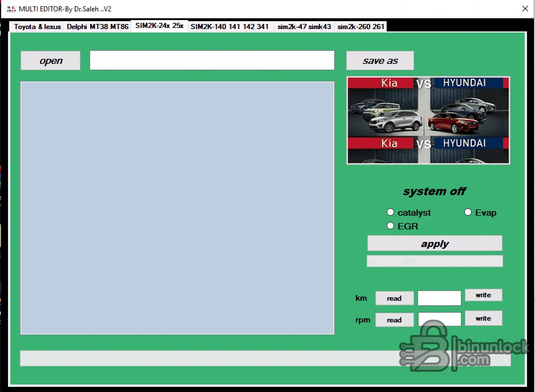Click the "system off" heading
535x392 pixels.
point(435,191)
